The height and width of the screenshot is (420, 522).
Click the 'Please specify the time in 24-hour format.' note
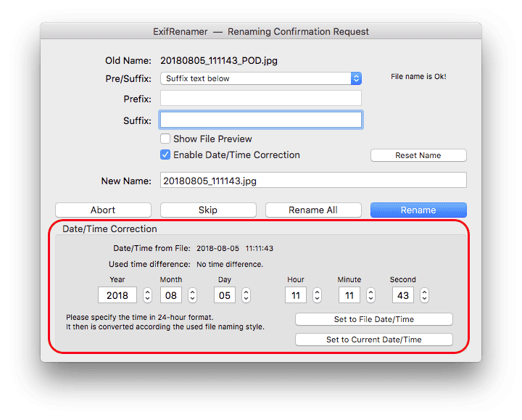[x=139, y=317]
